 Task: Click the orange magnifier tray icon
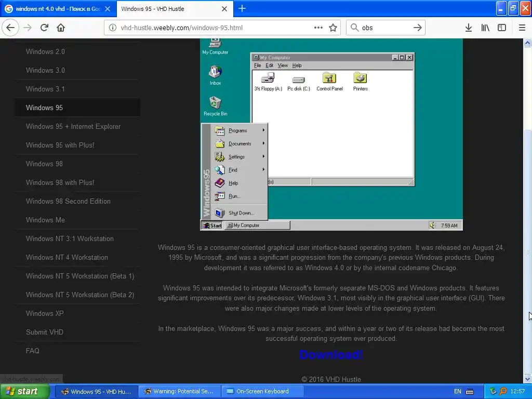point(503,392)
